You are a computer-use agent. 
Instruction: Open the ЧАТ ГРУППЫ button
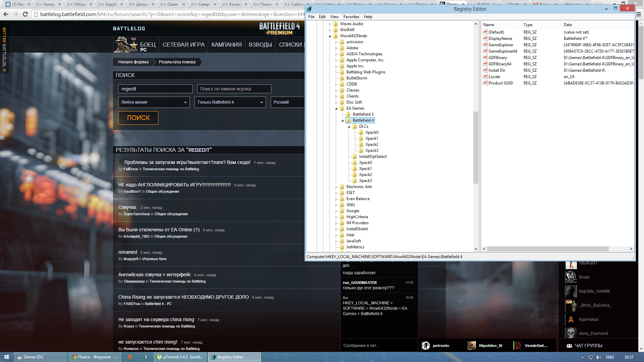tap(584, 346)
